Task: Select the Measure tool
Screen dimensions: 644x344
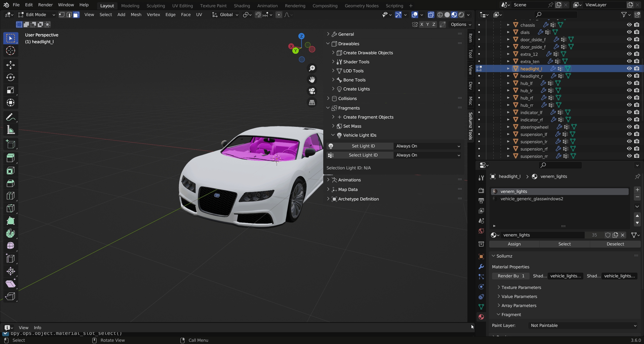Action: point(11,130)
